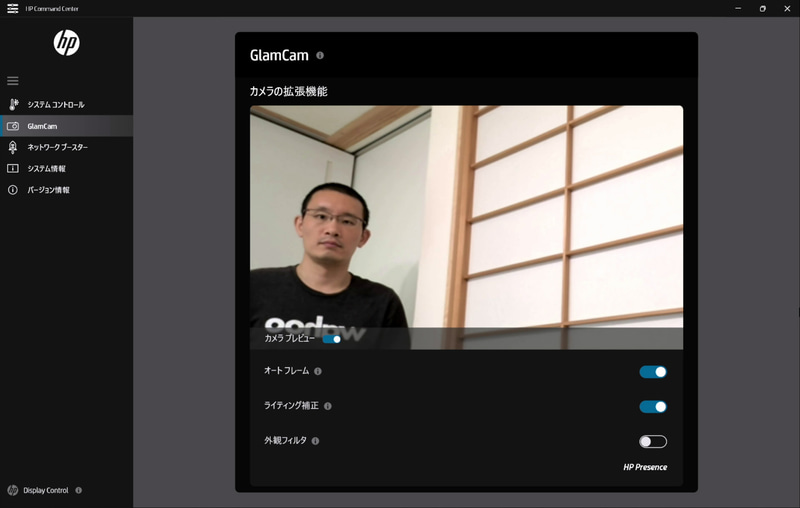Disable the ライティング補正 switch
This screenshot has width=800, height=508.
click(653, 407)
